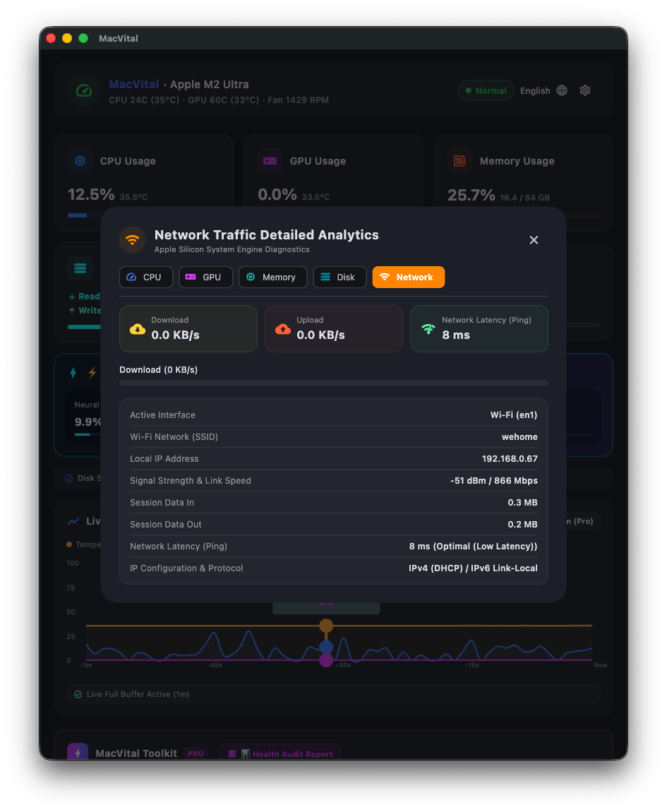The height and width of the screenshot is (812, 667).
Task: Click the red upload cloud icon
Action: coord(283,329)
